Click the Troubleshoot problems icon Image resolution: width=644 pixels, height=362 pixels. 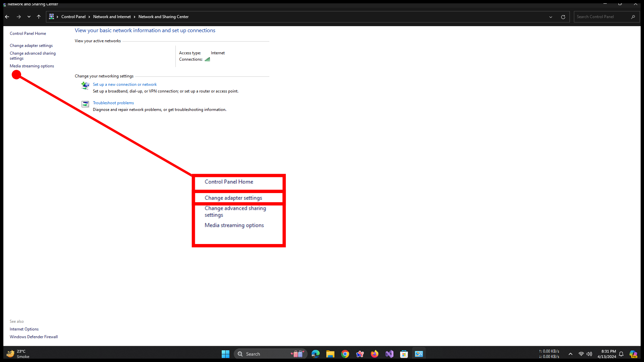[x=85, y=104]
